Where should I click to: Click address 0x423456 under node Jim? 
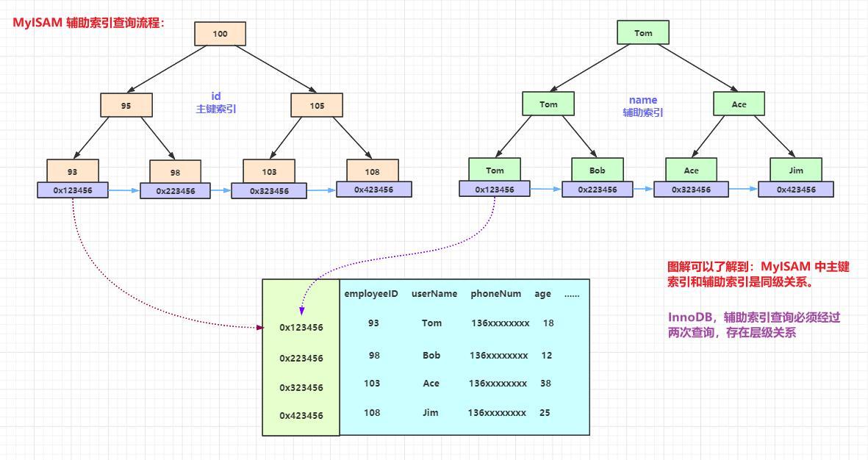(x=796, y=189)
